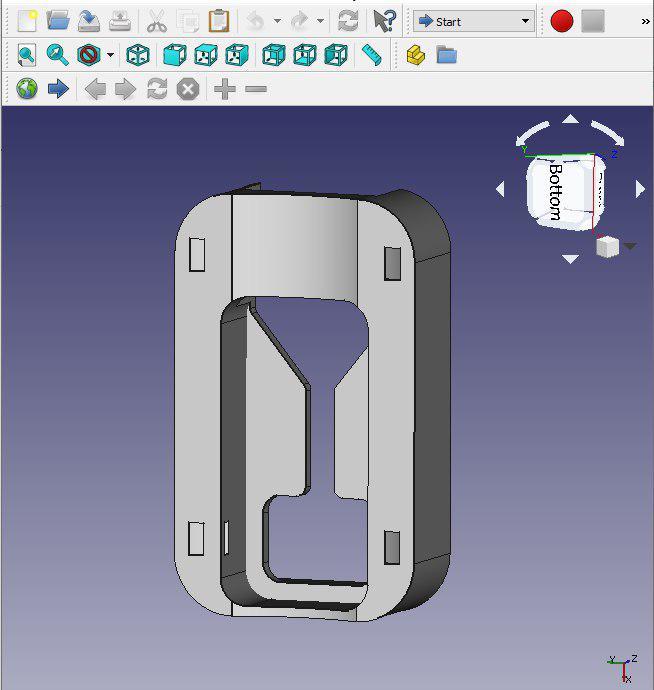This screenshot has height=690, width=654.
Task: Show hidden toolbar items via the chevron
Action: pyautogui.click(x=645, y=21)
